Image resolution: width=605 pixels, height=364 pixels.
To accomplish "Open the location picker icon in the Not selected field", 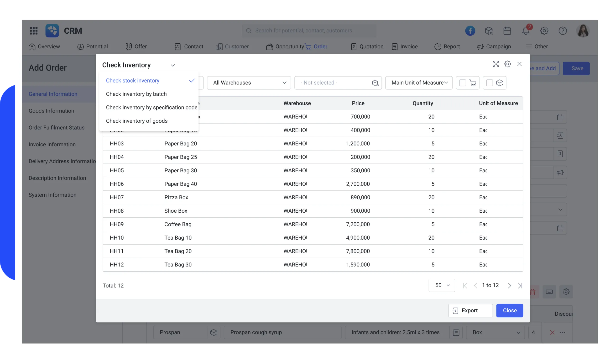I will (375, 83).
